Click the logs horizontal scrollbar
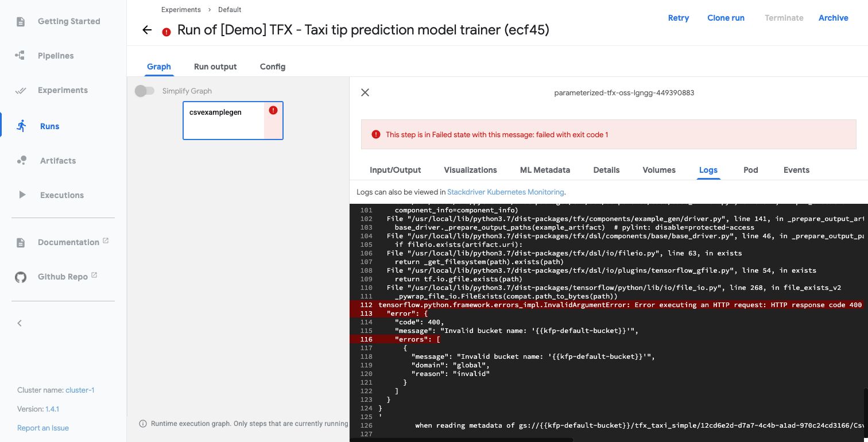 click(x=462, y=440)
